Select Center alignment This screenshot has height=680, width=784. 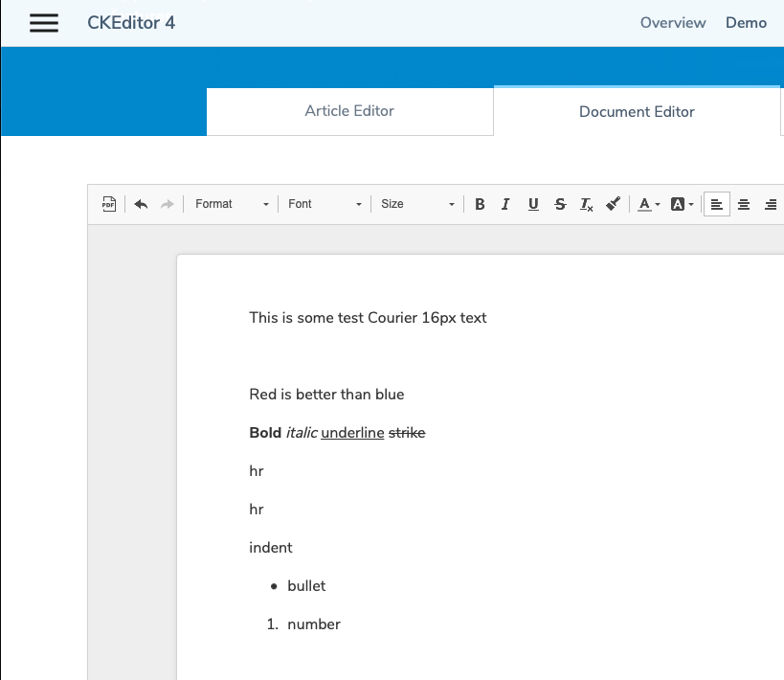pyautogui.click(x=744, y=204)
